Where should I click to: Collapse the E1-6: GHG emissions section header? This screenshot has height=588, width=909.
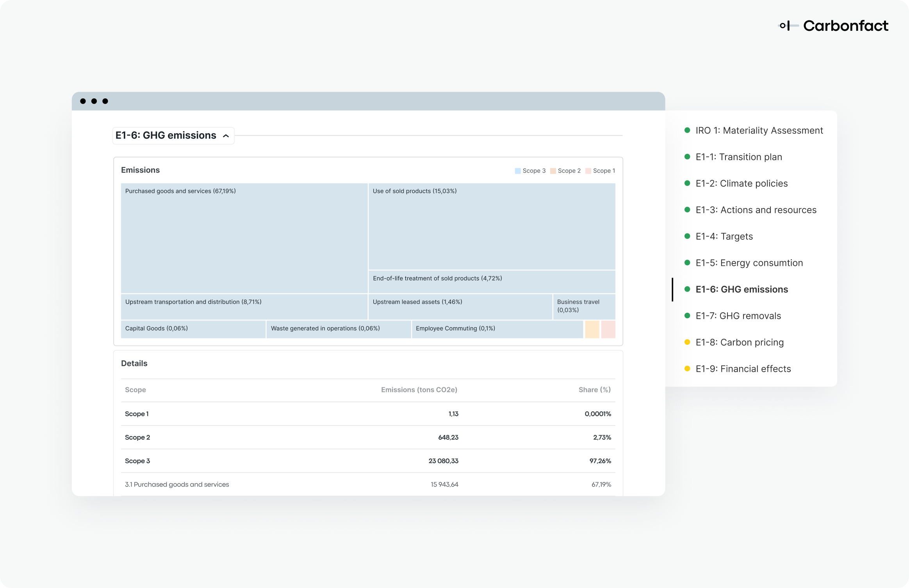coord(173,135)
